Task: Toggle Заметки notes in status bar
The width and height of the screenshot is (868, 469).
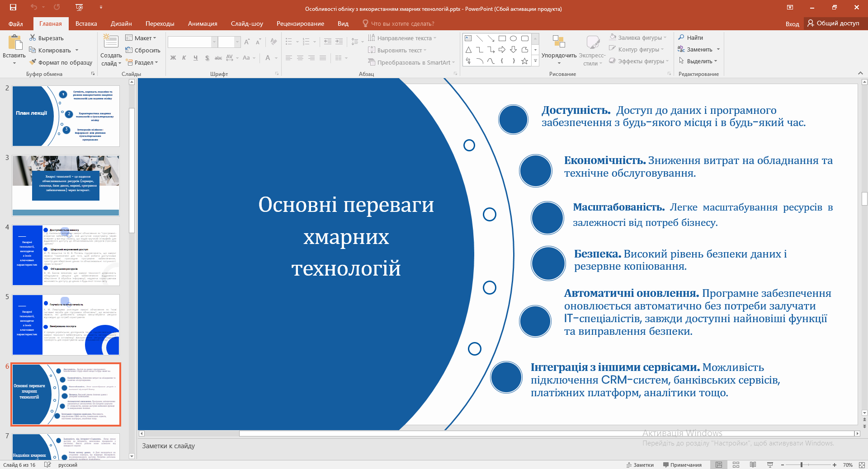Action: 640,464
